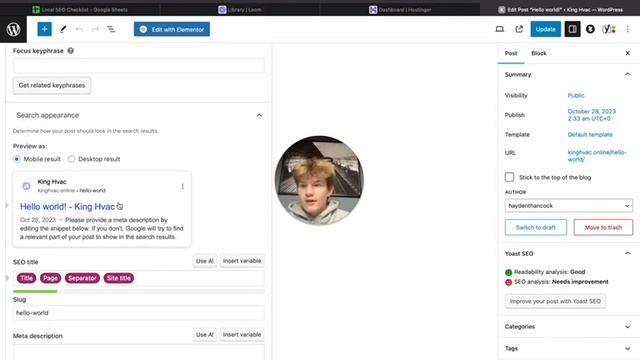The height and width of the screenshot is (360, 640).
Task: Click the kinghvac.online/hello-world URL link
Action: tap(597, 156)
